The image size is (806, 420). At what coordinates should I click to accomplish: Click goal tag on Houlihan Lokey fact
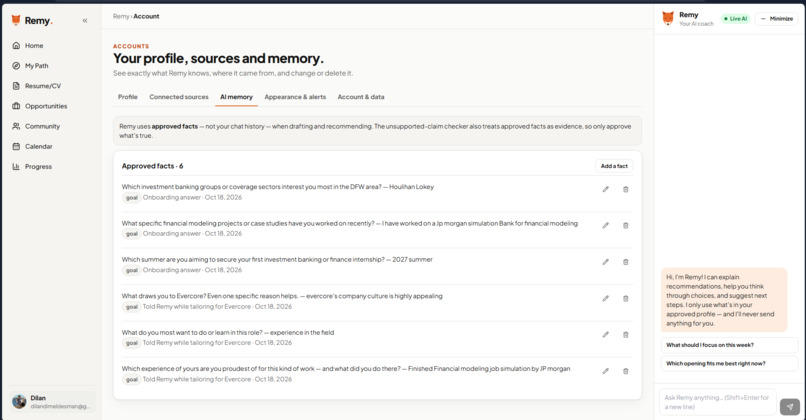click(132, 198)
